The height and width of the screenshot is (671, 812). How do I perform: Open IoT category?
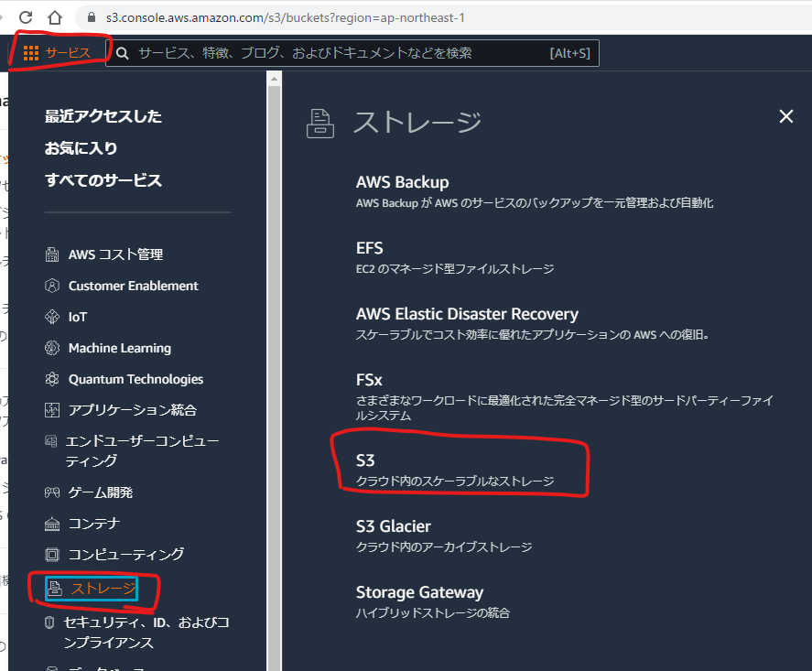(78, 317)
